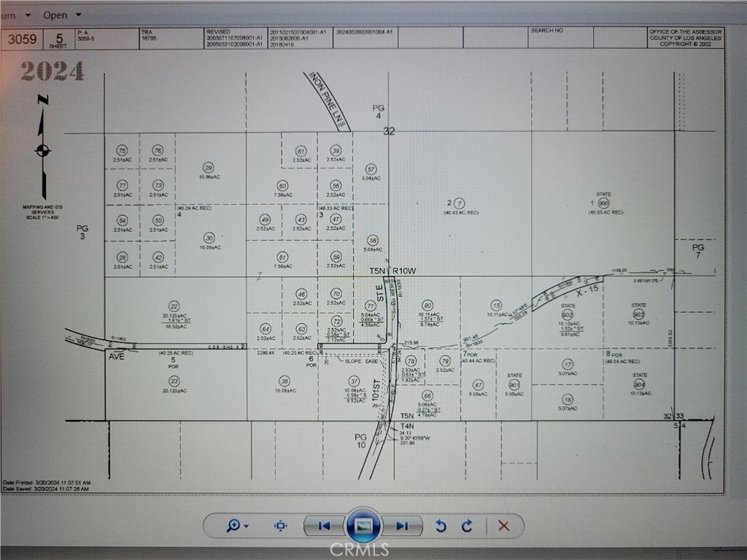This screenshot has width=747, height=560.
Task: Click parcel 22 on the map
Action: pos(174,306)
